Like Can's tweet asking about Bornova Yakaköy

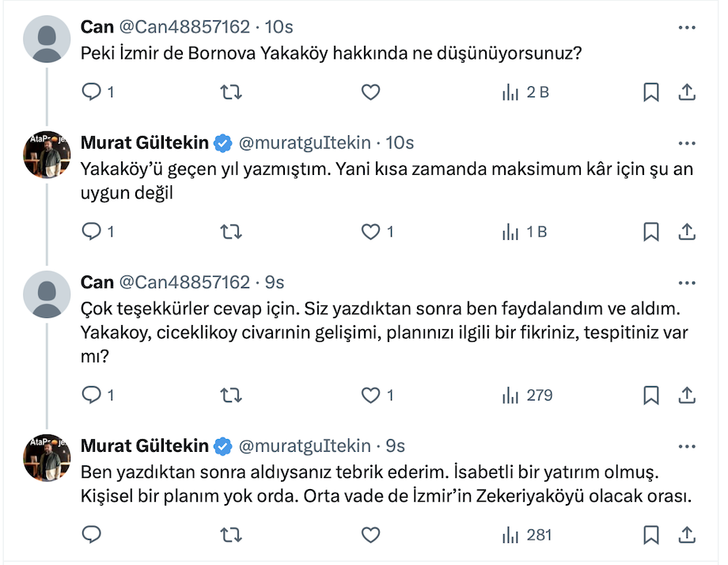click(370, 93)
